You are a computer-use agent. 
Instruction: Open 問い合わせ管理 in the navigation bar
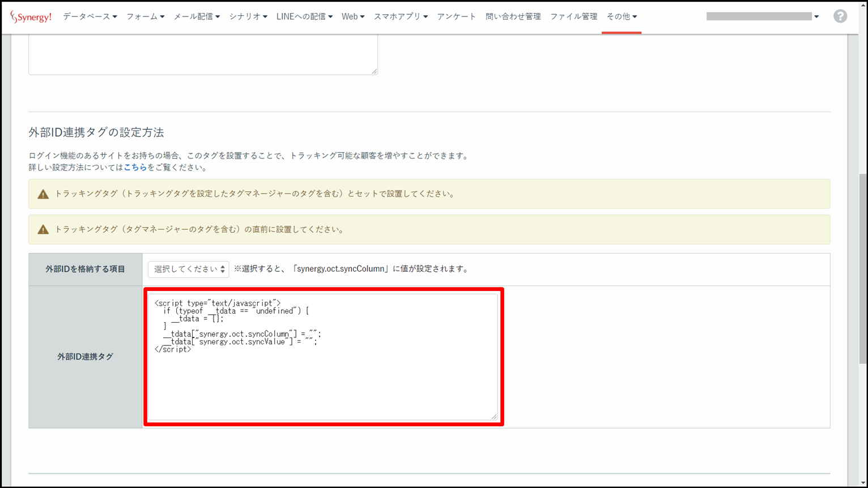coord(513,17)
